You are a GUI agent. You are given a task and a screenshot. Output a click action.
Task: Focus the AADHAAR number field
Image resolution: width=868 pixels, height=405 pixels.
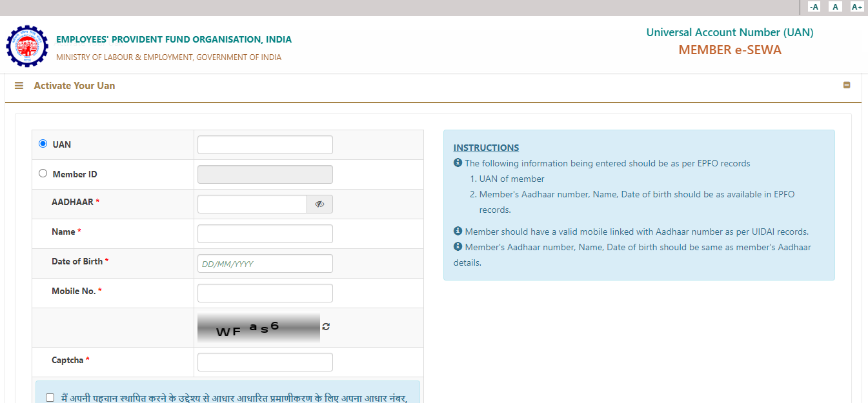click(x=252, y=204)
